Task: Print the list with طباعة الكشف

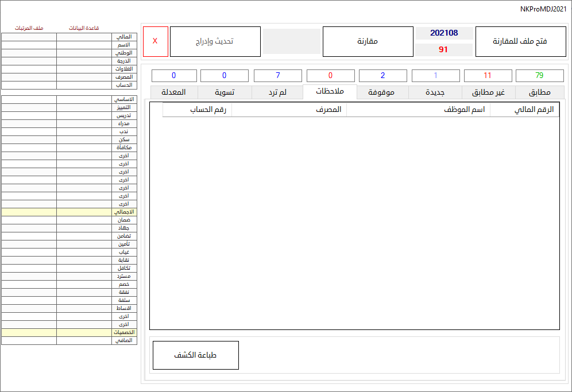Action: (195, 355)
